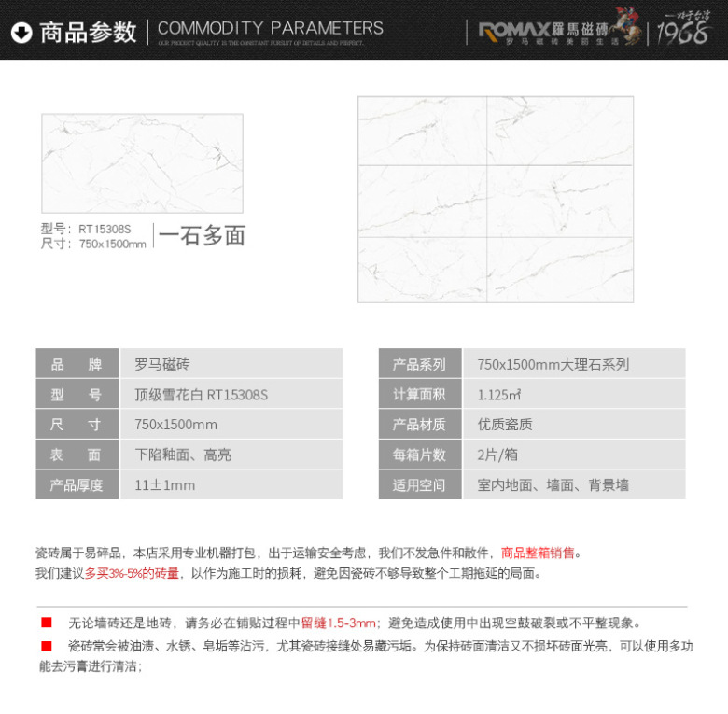Click the 一石多面 label
Screen dimensions: 728x714
202,236
